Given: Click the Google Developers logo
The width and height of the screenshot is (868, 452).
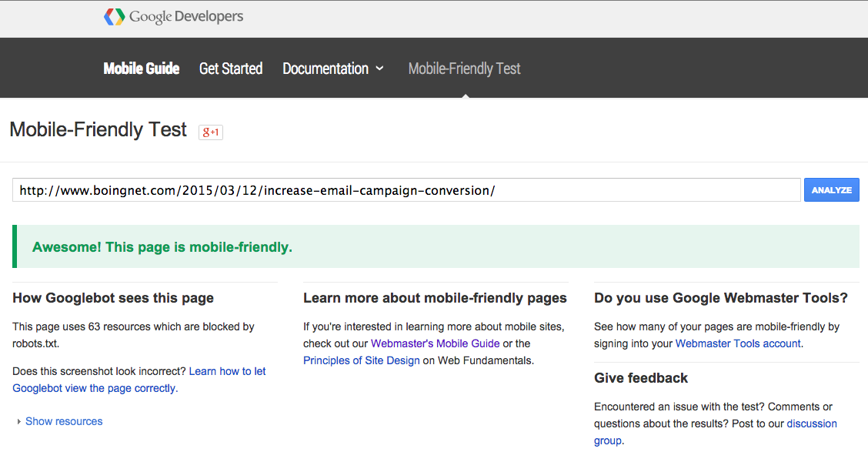Looking at the screenshot, I should tap(173, 17).
